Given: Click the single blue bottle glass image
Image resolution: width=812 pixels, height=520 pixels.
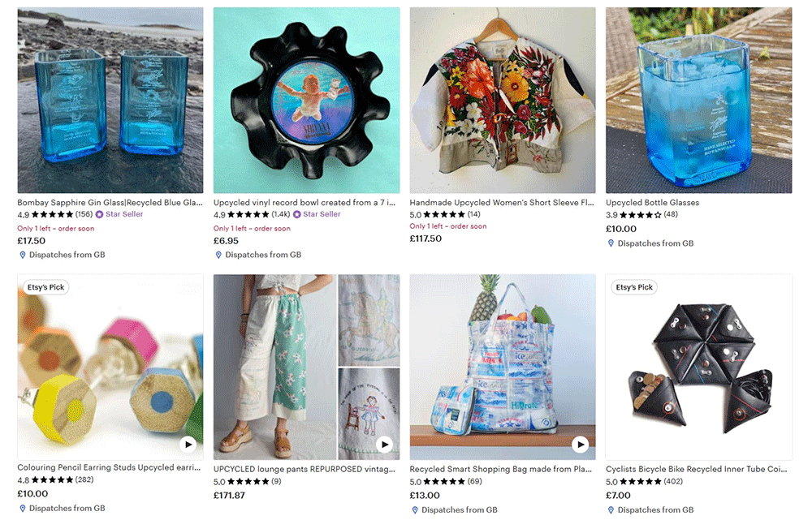Looking at the screenshot, I should (x=698, y=101).
